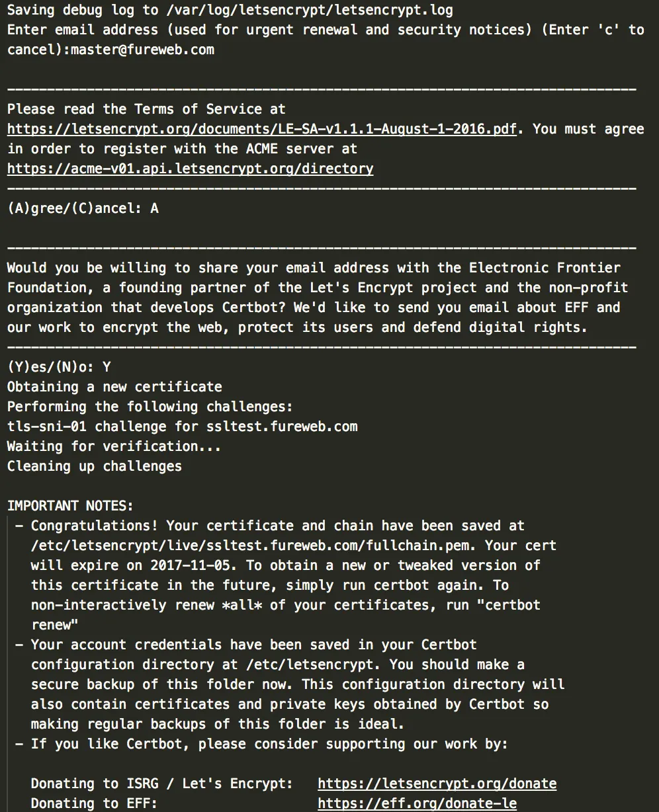The image size is (659, 812).
Task: Open the LE-SA Terms of Service PDF link
Action: 262,129
